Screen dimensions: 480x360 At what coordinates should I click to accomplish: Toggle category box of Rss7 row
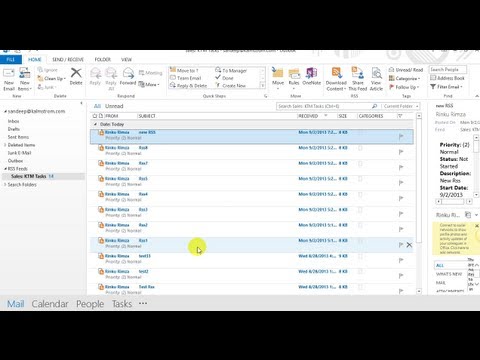click(360, 163)
